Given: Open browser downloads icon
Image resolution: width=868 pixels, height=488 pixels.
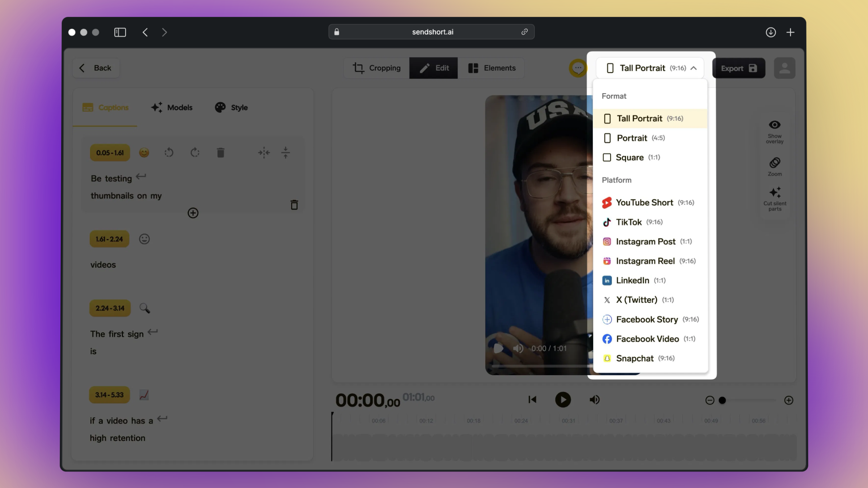Looking at the screenshot, I should pos(771,32).
